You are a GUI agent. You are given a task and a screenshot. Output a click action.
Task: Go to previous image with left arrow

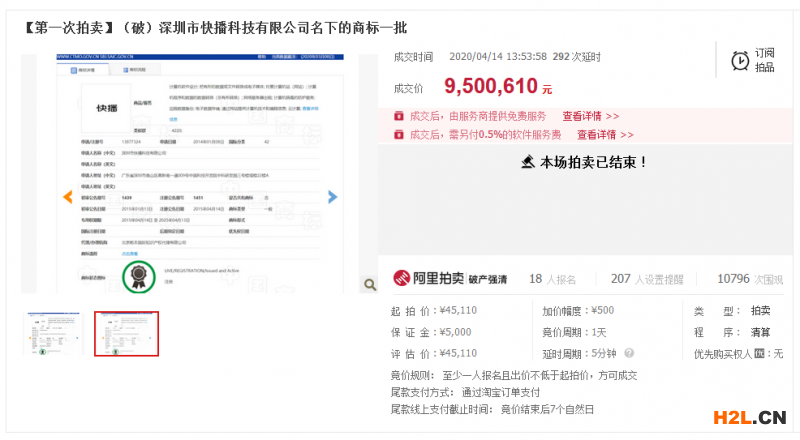(68, 197)
